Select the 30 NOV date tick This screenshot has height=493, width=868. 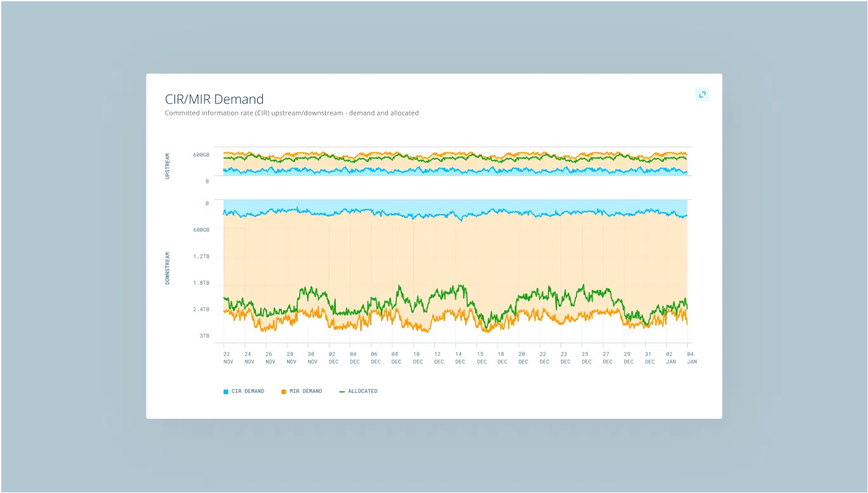click(312, 358)
